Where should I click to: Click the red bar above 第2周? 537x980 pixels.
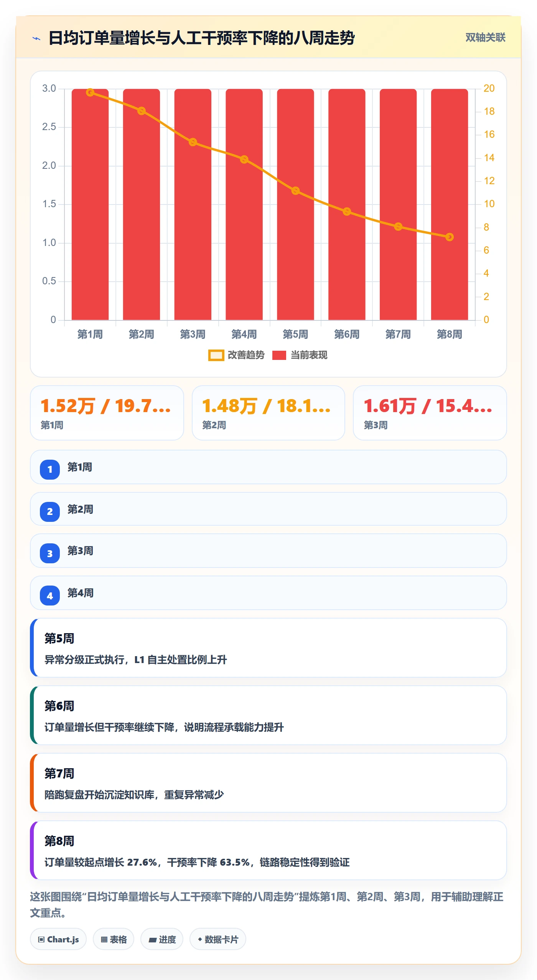(x=142, y=204)
